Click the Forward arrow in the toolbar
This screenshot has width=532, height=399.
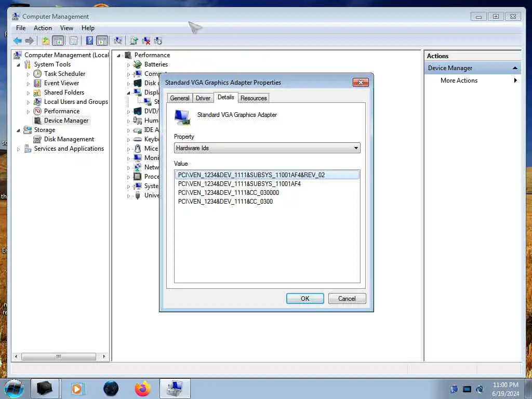(30, 41)
